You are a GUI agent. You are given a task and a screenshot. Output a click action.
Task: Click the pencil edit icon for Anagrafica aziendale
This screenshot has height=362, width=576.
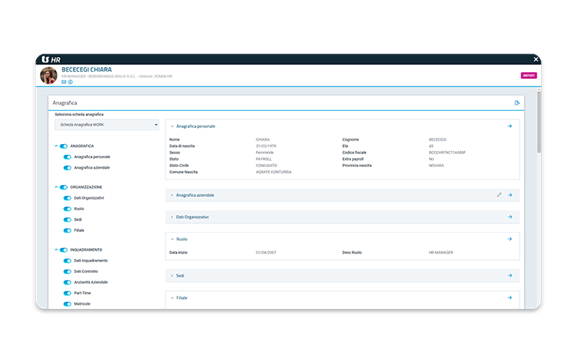tap(499, 195)
